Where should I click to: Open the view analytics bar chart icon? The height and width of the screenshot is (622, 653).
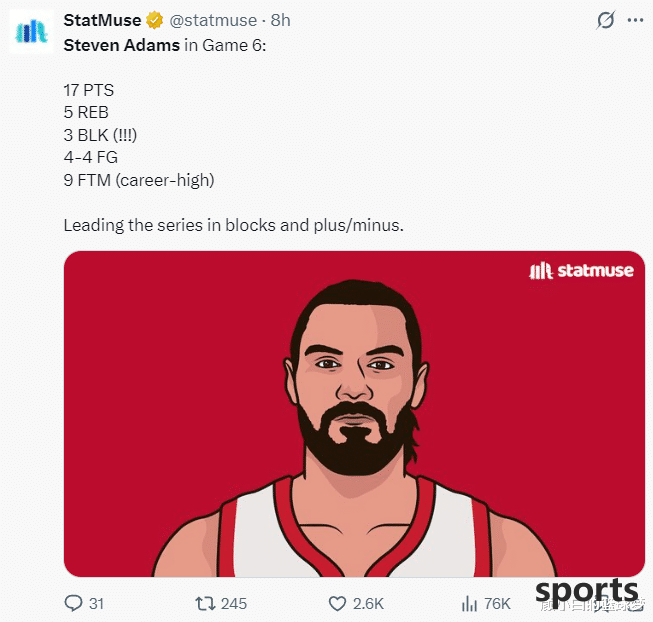(469, 603)
